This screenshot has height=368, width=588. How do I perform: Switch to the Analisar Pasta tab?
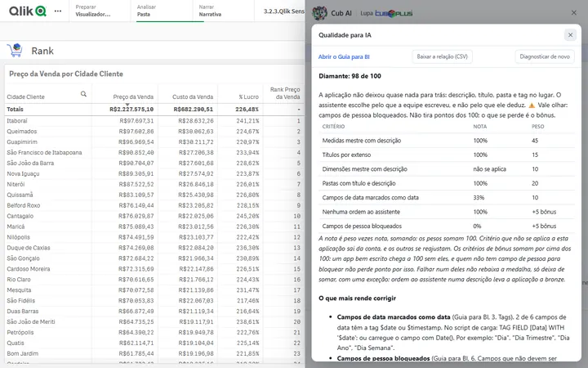click(x=161, y=11)
